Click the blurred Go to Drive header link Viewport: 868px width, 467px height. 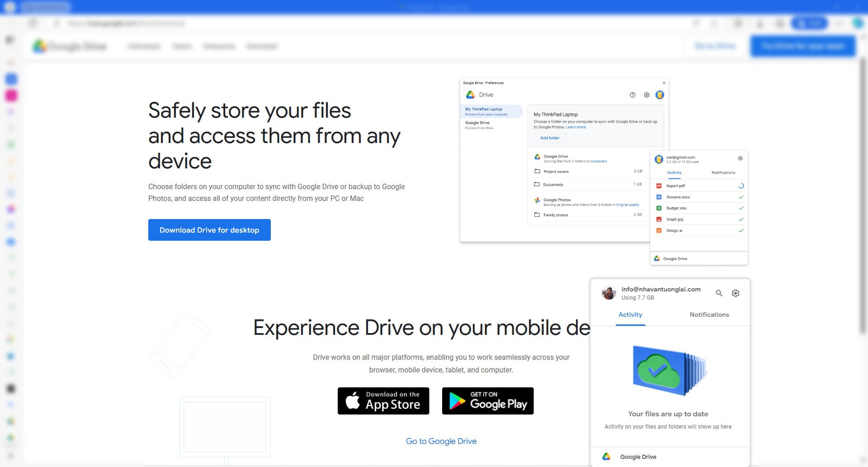[x=715, y=46]
